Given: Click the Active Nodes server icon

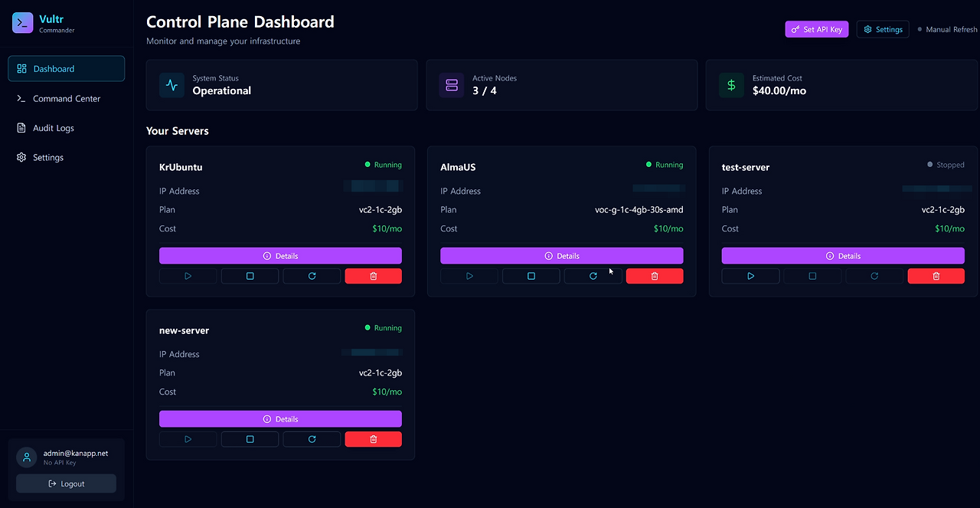Looking at the screenshot, I should pos(452,85).
